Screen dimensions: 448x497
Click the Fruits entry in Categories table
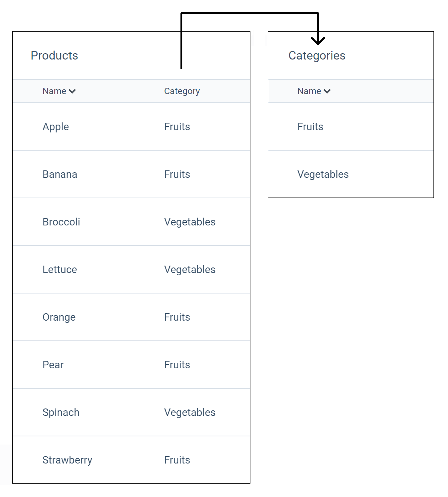[x=310, y=126]
